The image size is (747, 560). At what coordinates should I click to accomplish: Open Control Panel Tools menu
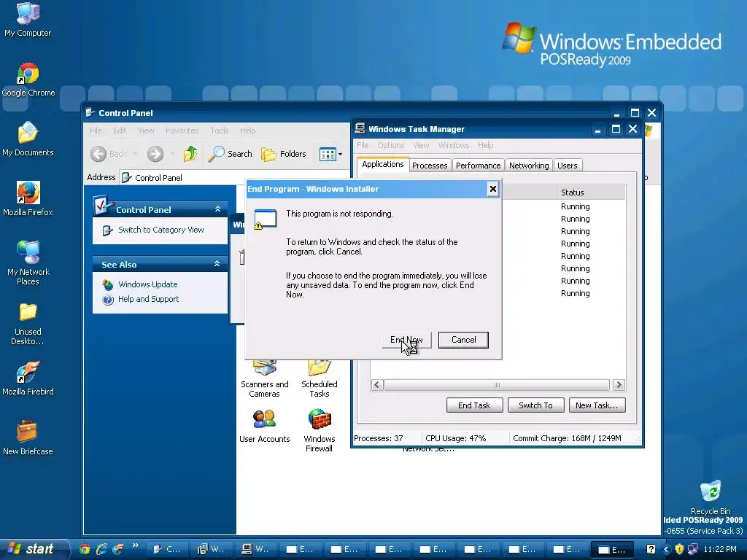click(x=220, y=131)
